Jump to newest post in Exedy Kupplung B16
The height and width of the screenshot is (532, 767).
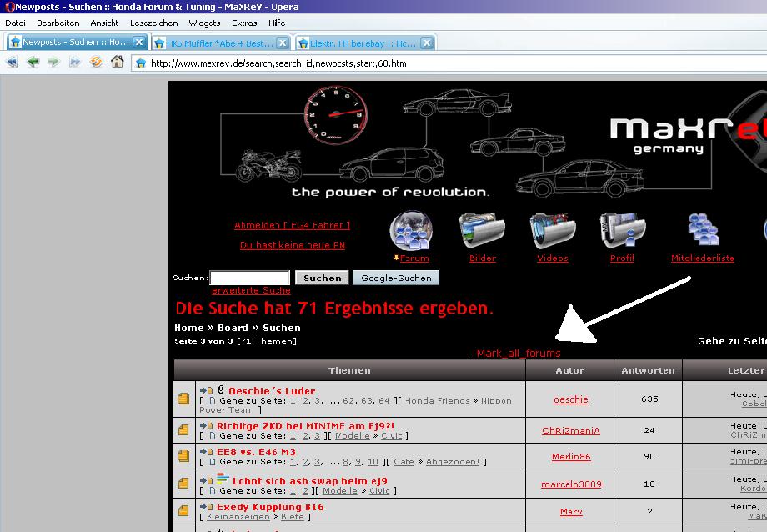[207, 507]
